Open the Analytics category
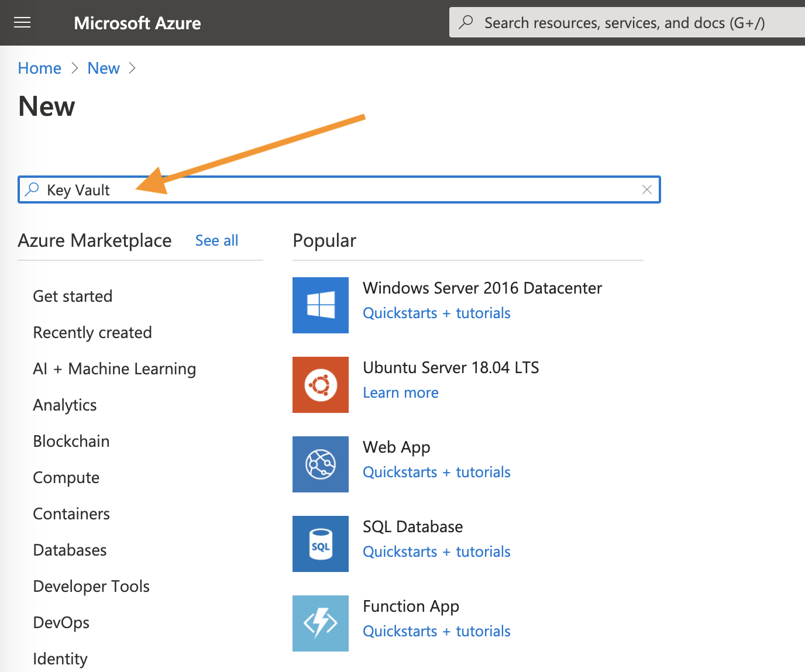The width and height of the screenshot is (805, 672). [x=65, y=405]
